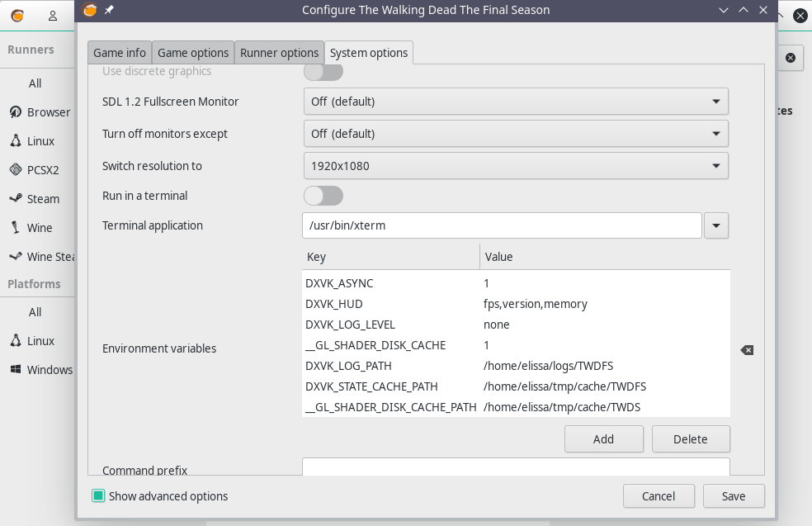Screen dimensions: 812x526
Task: Click the Lutris app icon in the dialog title bar
Action: [90, 10]
